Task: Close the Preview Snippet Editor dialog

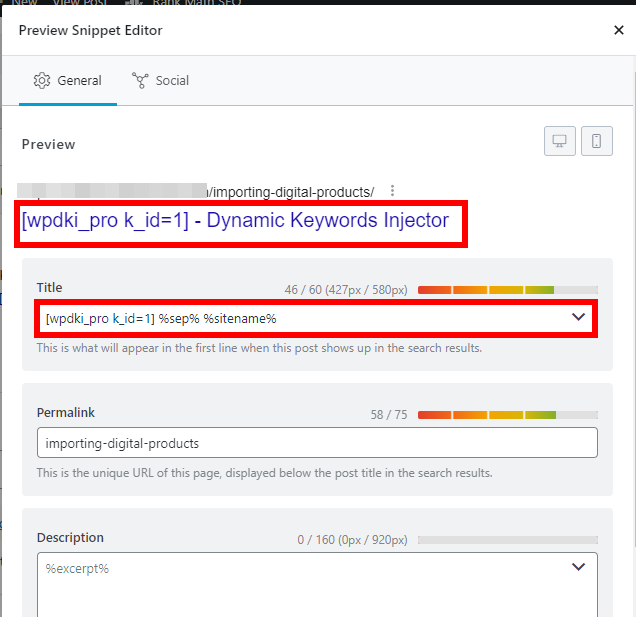Action: (x=618, y=30)
